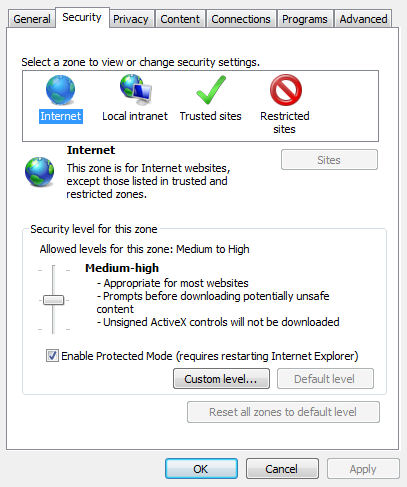Click the large globe beside the zone description
407x487 pixels.
pos(39,172)
